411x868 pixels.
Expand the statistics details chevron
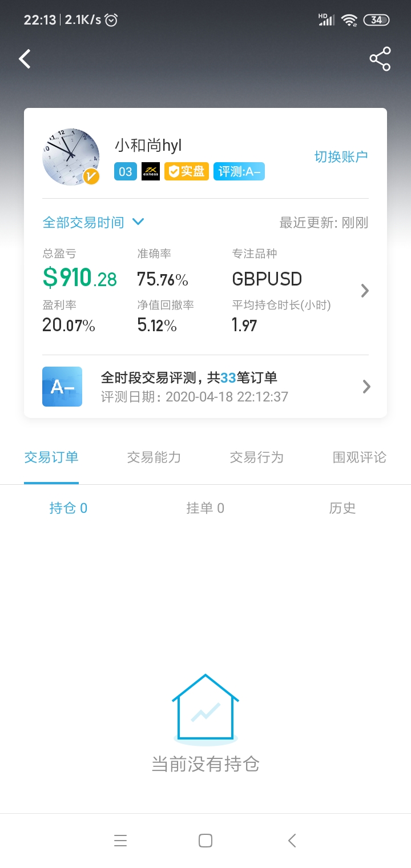(365, 291)
